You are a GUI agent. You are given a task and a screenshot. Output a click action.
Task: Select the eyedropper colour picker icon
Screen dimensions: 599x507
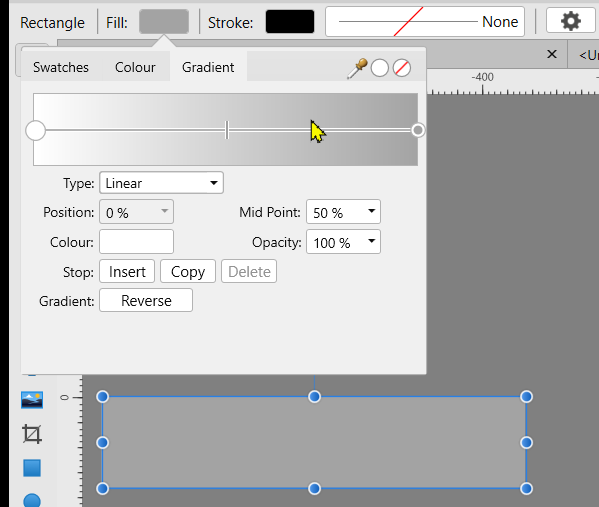click(x=357, y=68)
